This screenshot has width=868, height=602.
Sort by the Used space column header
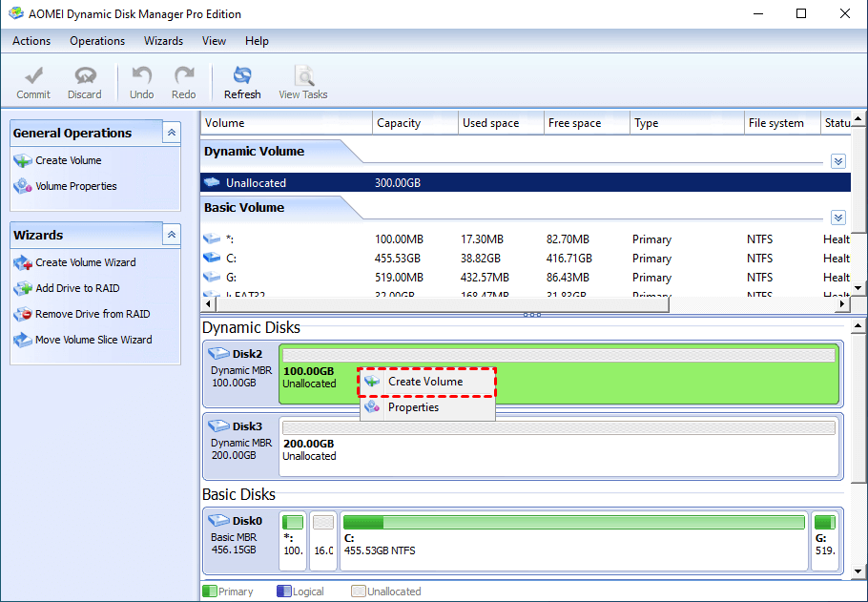[x=501, y=123]
